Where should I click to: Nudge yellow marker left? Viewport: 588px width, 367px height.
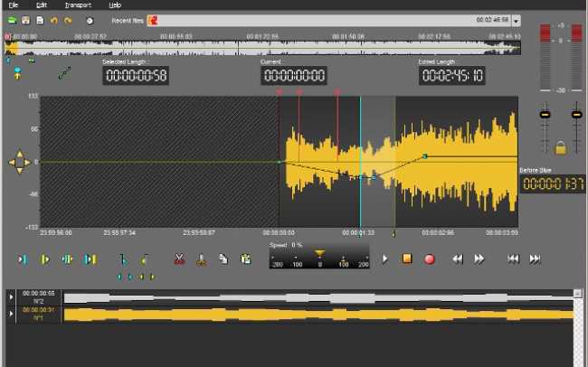click(x=142, y=277)
